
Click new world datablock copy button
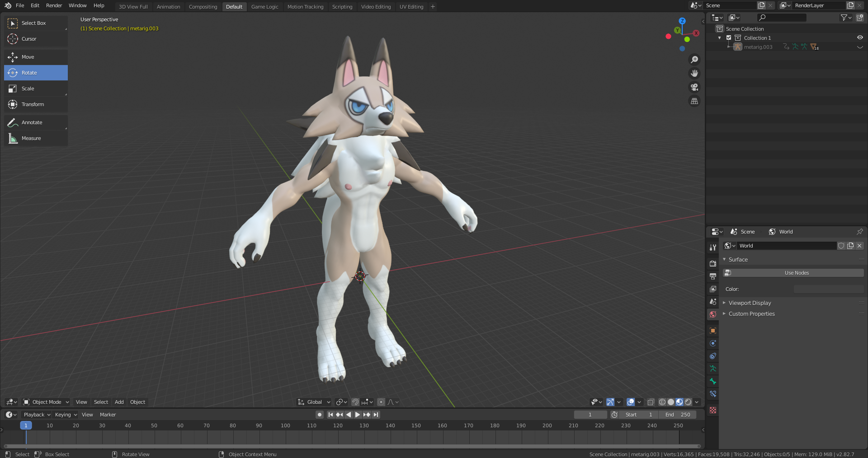(850, 246)
